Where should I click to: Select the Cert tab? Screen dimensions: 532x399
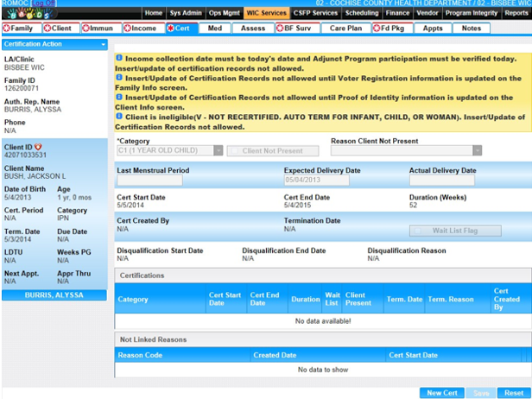click(182, 28)
